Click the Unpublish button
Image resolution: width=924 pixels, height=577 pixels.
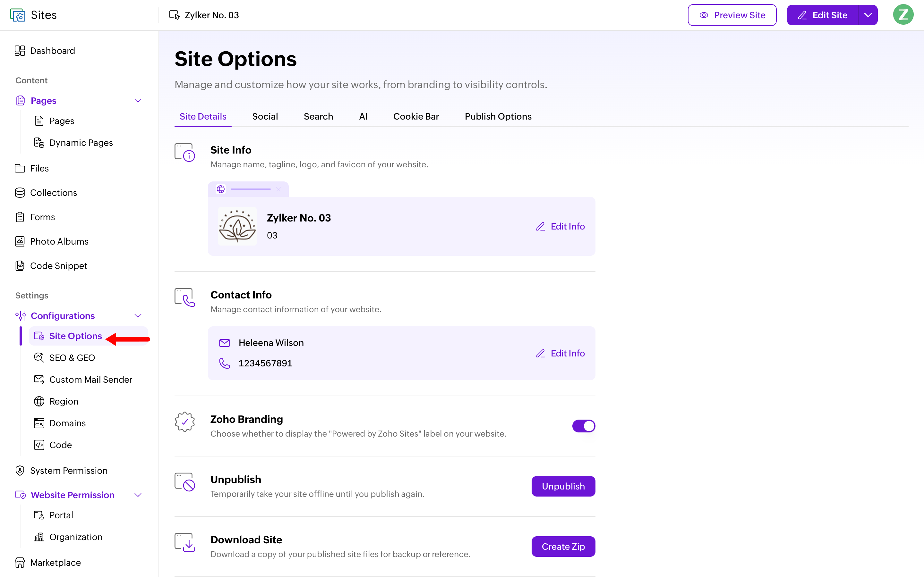click(563, 486)
